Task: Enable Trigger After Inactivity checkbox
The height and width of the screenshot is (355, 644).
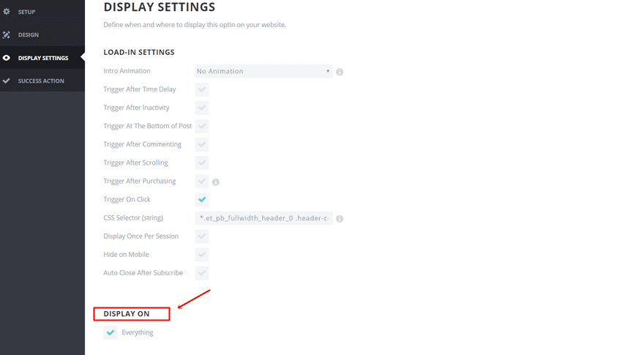Action: (x=202, y=108)
